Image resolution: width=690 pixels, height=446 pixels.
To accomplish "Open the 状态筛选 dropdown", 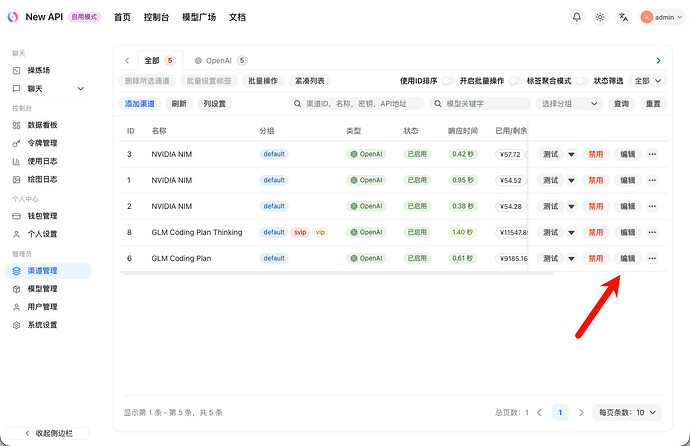I will [647, 81].
